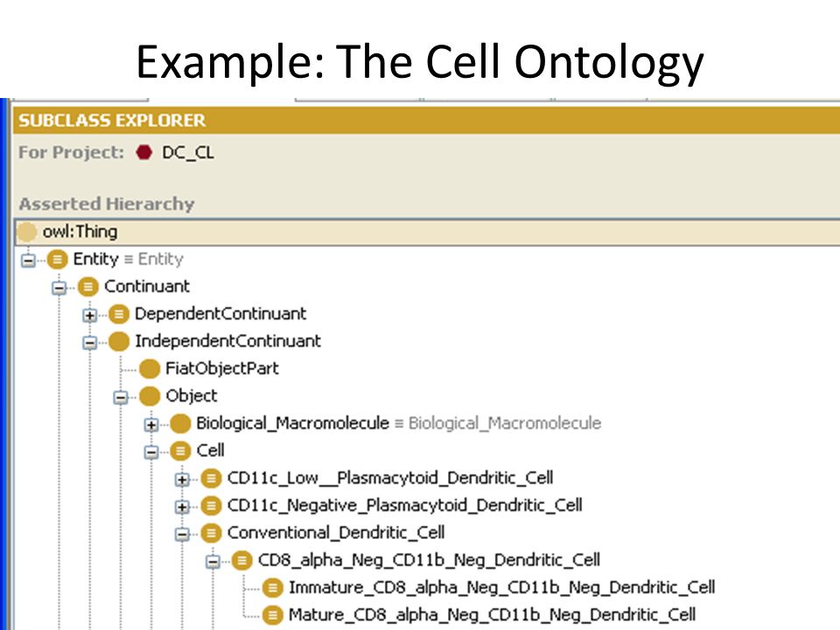Click the IndependentContinuant class circle icon
Screen dimensions: 840x630
pos(119,341)
